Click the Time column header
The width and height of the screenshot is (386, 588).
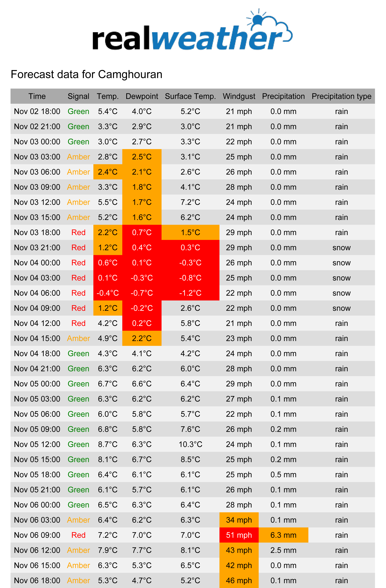click(37, 96)
